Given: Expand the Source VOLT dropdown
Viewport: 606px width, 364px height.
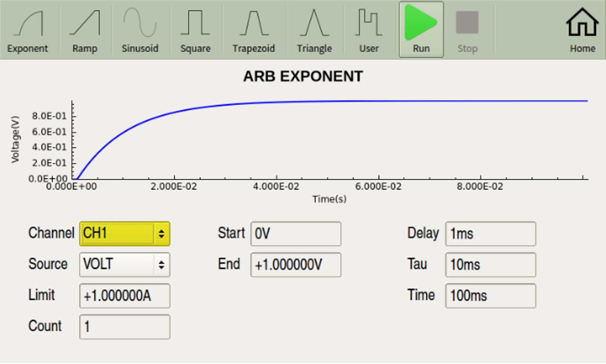Looking at the screenshot, I should point(125,265).
